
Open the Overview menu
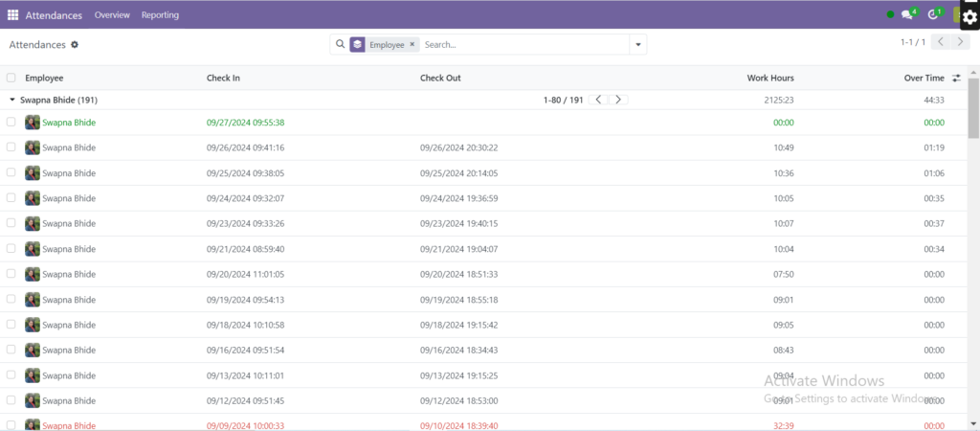coord(112,15)
